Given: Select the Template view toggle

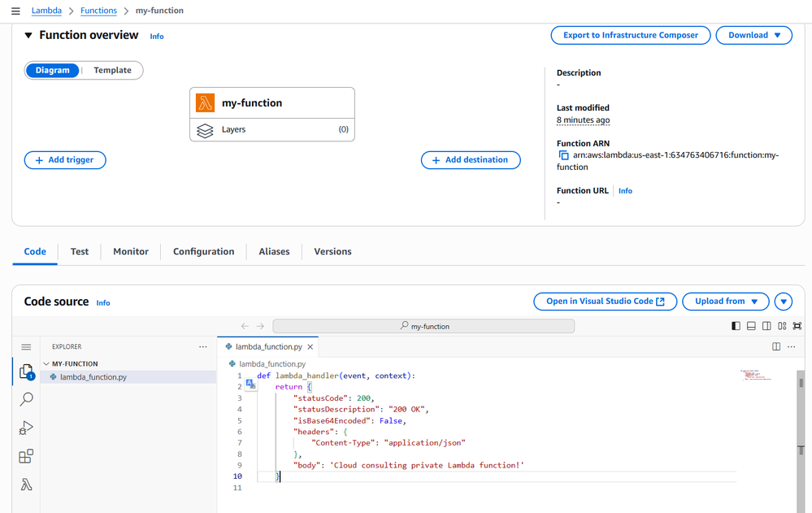Looking at the screenshot, I should pyautogui.click(x=112, y=71).
